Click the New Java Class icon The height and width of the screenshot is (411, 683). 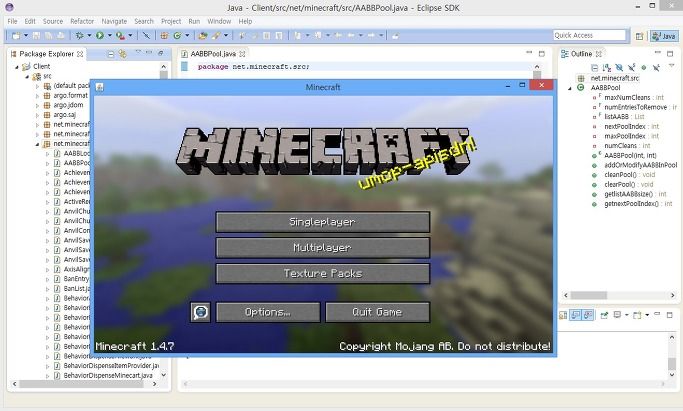(x=177, y=36)
